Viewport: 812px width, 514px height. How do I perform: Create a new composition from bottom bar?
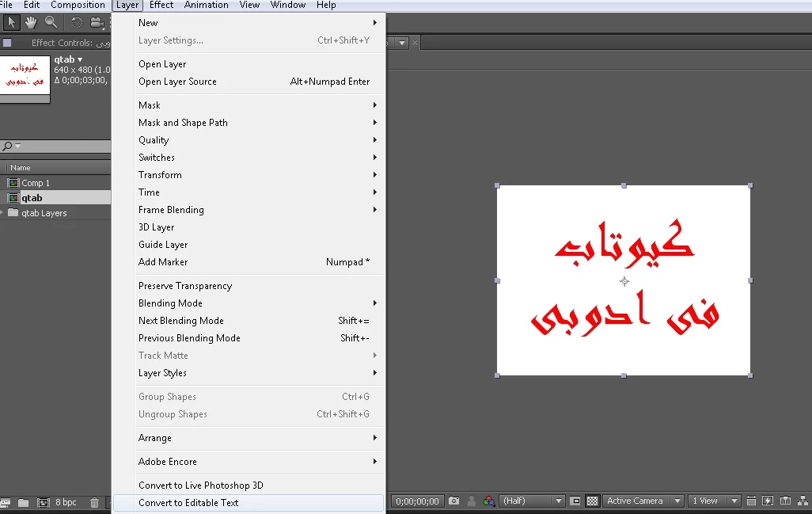point(44,502)
